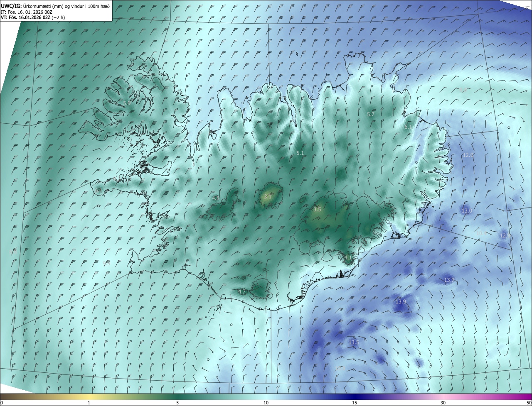Click the 4.1 value near the southeast coast
The width and height of the screenshot is (532, 406).
348,257
